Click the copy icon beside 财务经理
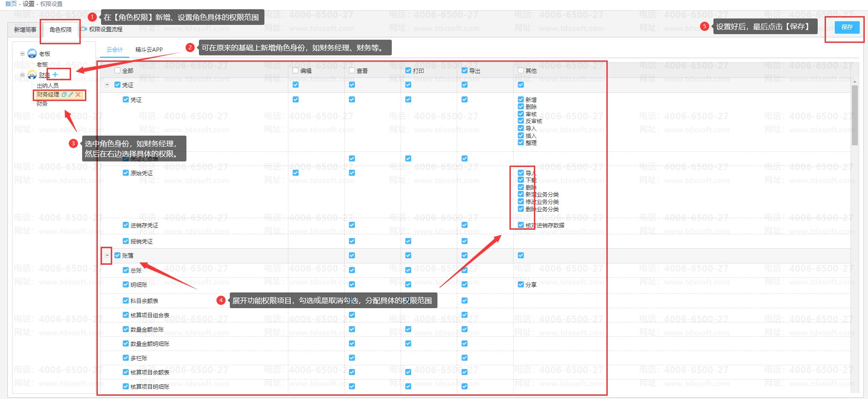 [64, 95]
